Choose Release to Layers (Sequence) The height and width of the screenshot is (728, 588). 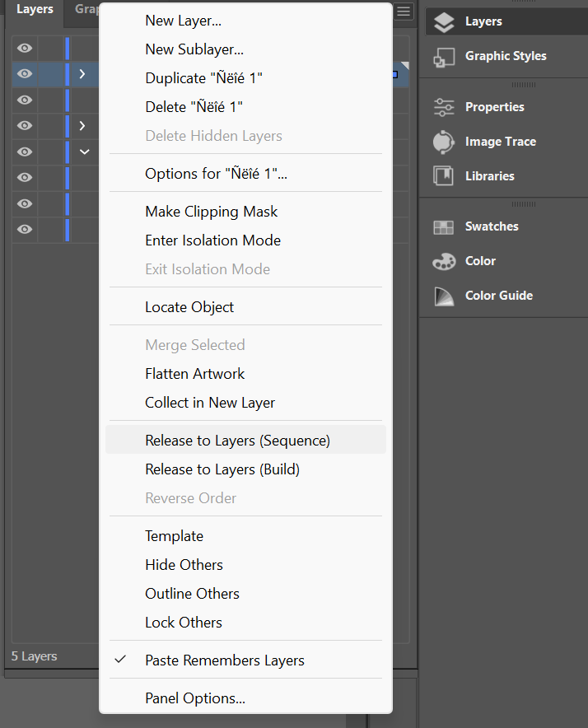click(x=237, y=441)
